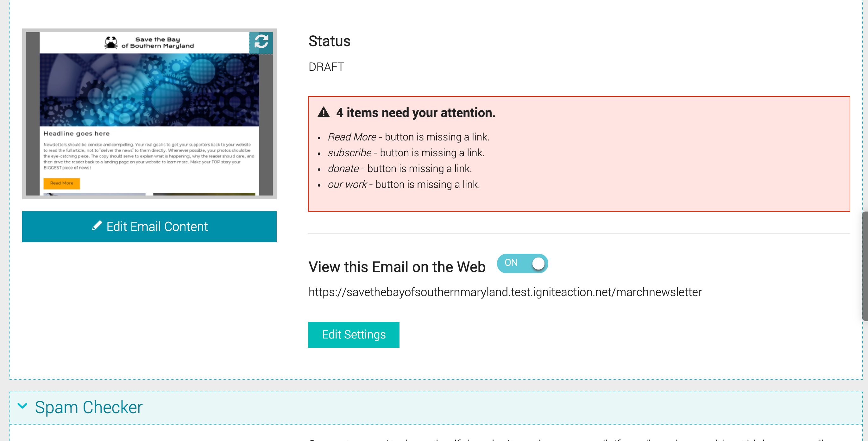Viewport: 868px width, 441px height.
Task: Click Edit Email Content button
Action: click(149, 227)
